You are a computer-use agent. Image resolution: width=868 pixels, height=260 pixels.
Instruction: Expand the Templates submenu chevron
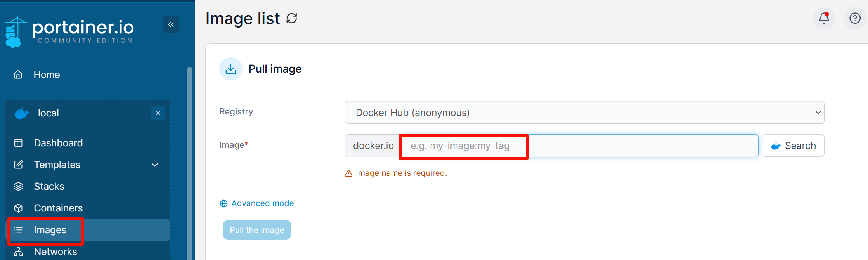[155, 165]
